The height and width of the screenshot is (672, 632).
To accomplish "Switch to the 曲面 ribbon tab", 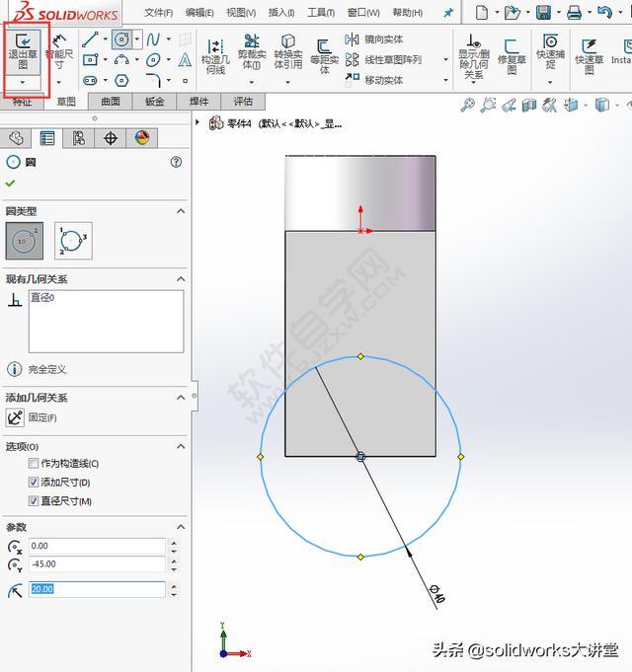I will tap(111, 102).
